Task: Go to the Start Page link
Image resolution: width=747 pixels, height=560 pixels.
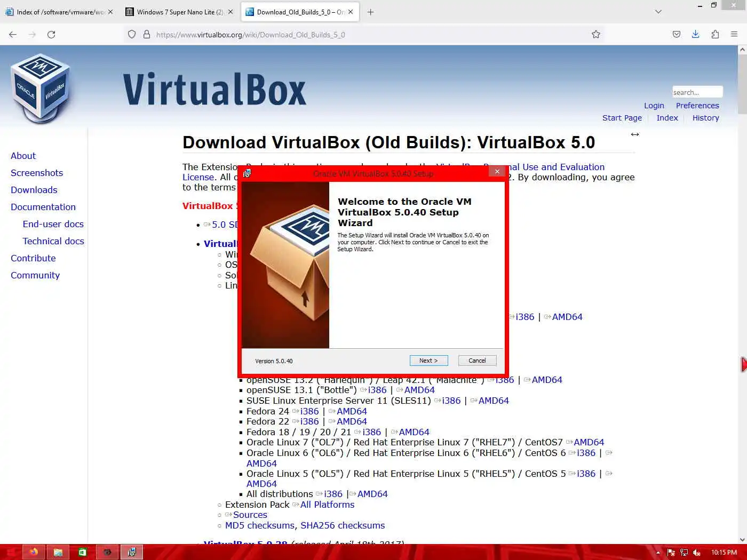Action: [x=622, y=118]
